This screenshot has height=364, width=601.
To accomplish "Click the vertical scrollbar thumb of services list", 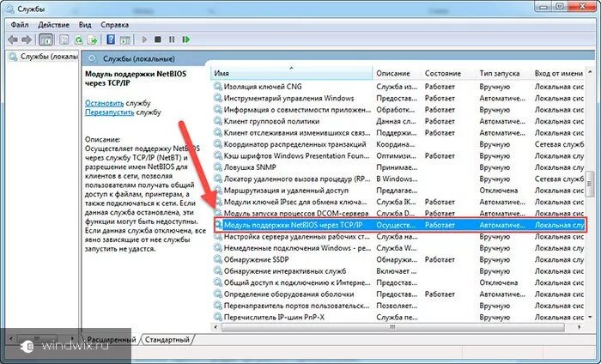I will point(591,185).
